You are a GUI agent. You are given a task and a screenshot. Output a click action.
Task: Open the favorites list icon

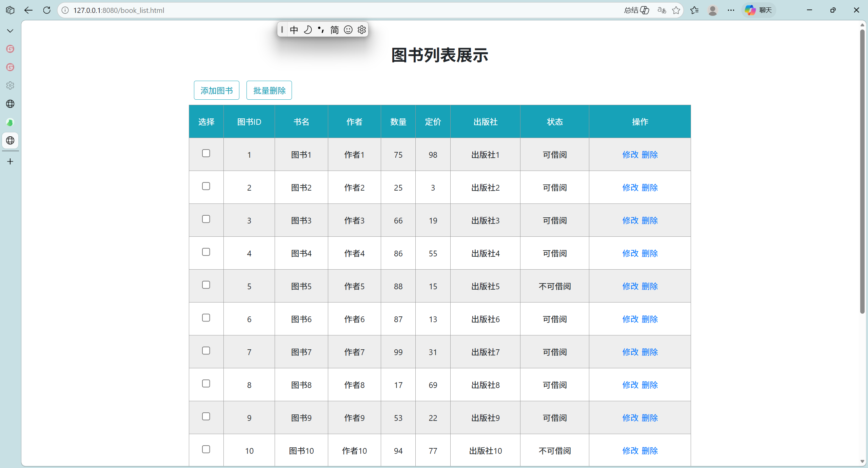694,10
